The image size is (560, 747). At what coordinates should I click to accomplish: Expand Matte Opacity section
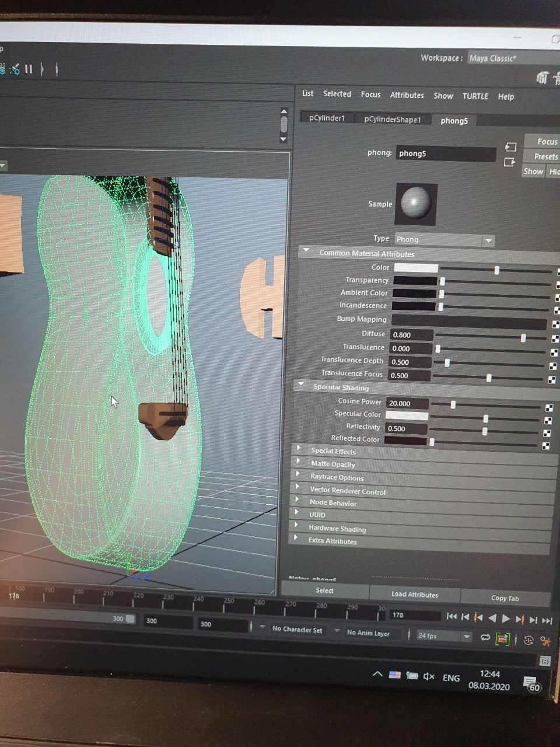pyautogui.click(x=299, y=462)
